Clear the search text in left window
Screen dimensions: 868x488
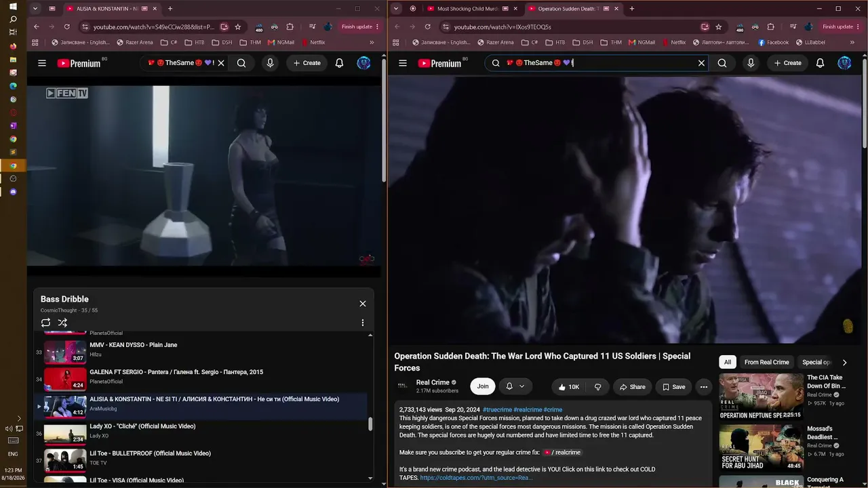(221, 63)
